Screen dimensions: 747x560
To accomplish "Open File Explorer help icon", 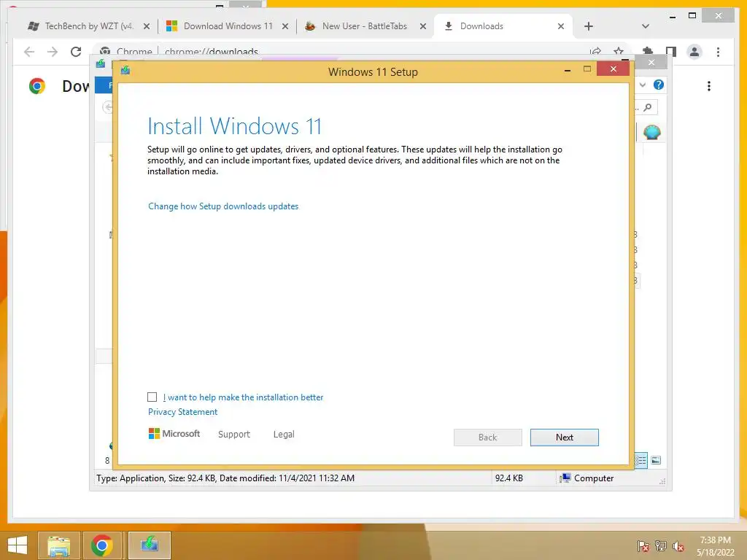I will [659, 85].
